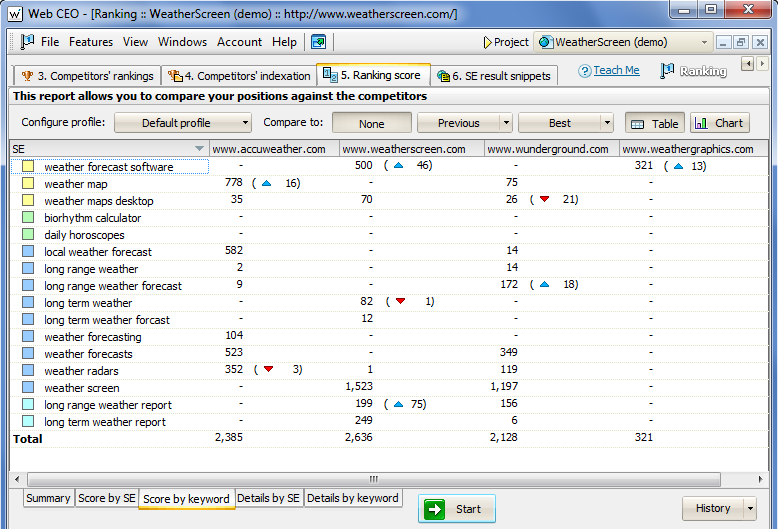Click the blue up arrow in long range weather report row
The width and height of the screenshot is (778, 529).
tap(398, 404)
